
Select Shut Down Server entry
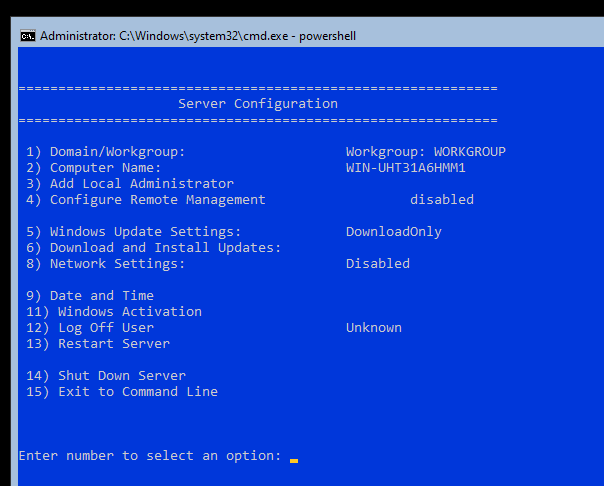coord(106,375)
